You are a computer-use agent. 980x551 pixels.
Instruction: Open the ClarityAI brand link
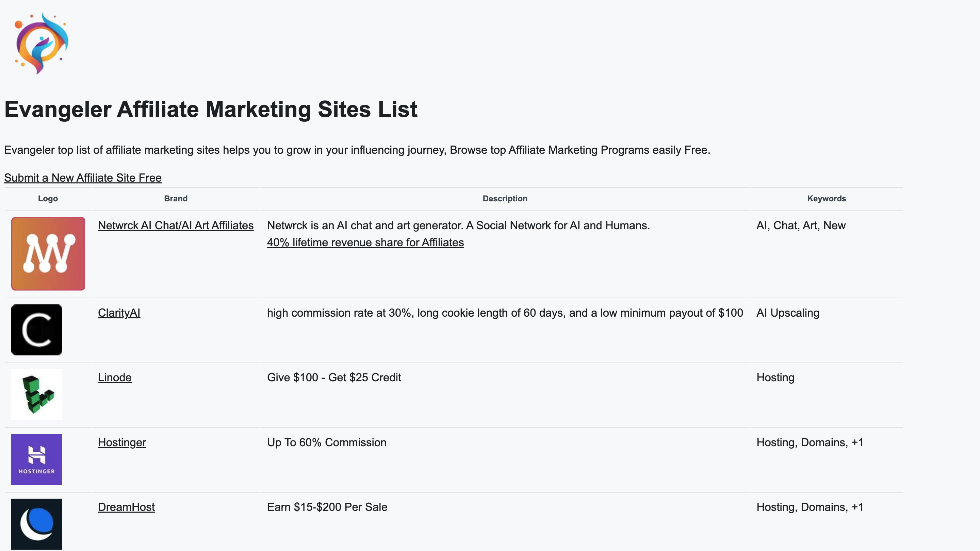pos(119,313)
